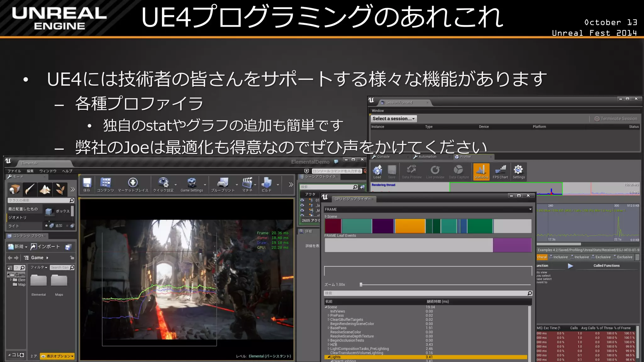Click lock icon in content browser path
Image resolution: width=644 pixels, height=362 pixels.
[72, 258]
